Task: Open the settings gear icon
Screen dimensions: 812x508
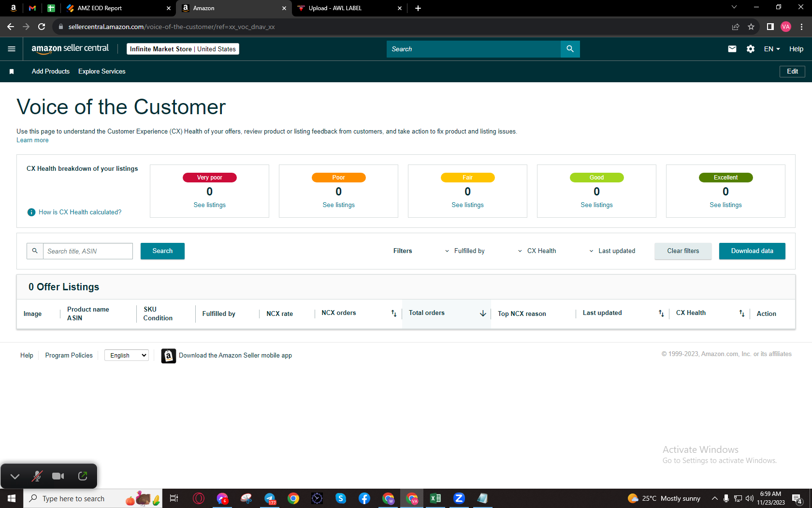Action: (751, 49)
